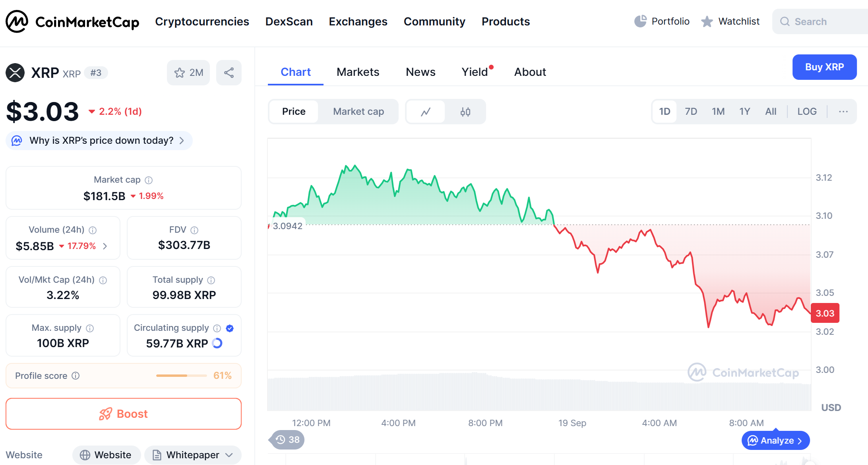The image size is (868, 465).
Task: Click the Market cap info icon
Action: click(149, 180)
